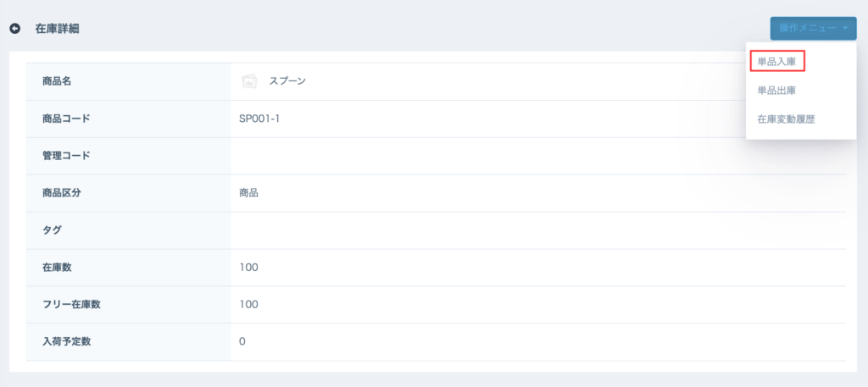Screen dimensions: 868x387
Task: Click the タグ row label
Action: [x=52, y=230]
